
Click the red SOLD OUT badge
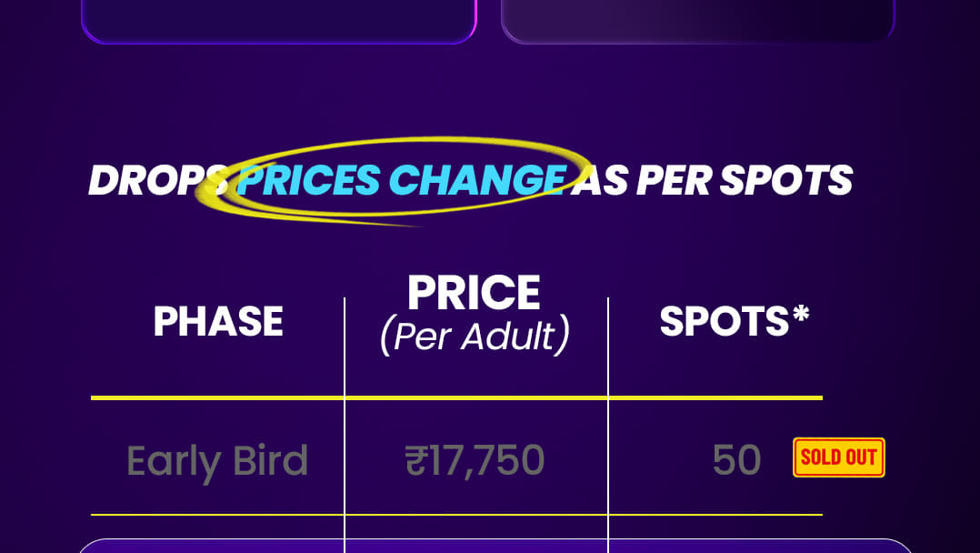point(838,457)
